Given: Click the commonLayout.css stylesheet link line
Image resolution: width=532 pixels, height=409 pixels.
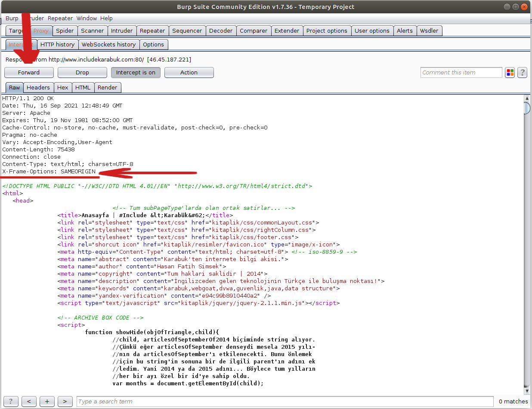Looking at the screenshot, I should [188, 223].
